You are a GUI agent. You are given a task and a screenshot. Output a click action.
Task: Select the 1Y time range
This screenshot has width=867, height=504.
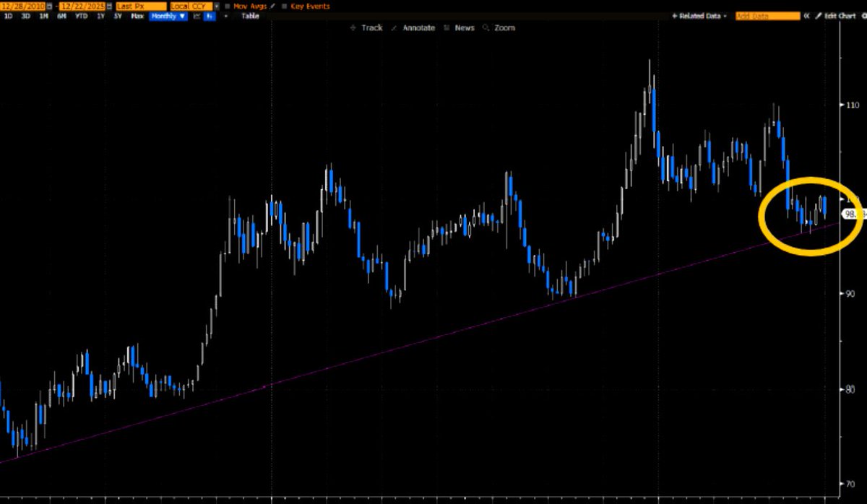[x=100, y=16]
